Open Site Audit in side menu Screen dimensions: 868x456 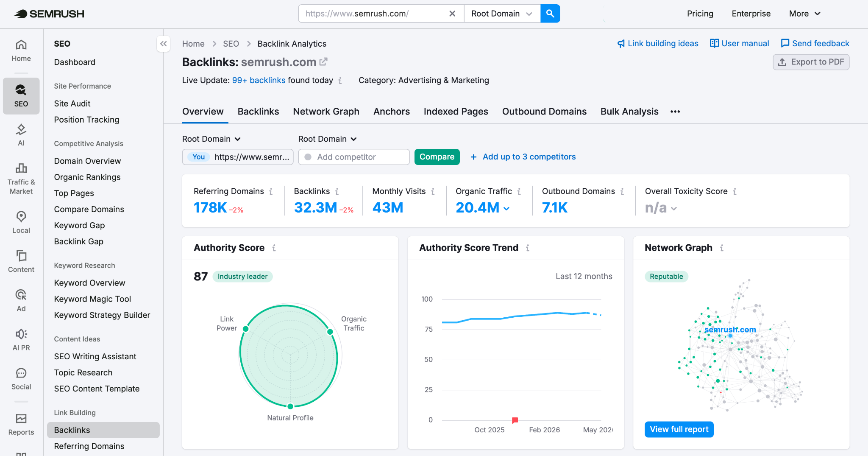(x=72, y=104)
